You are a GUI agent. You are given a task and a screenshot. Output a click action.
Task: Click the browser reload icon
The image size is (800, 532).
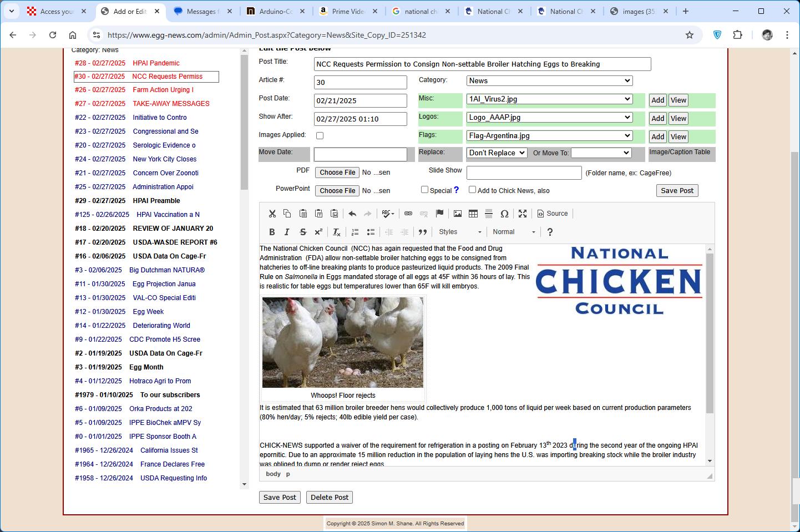coord(53,35)
